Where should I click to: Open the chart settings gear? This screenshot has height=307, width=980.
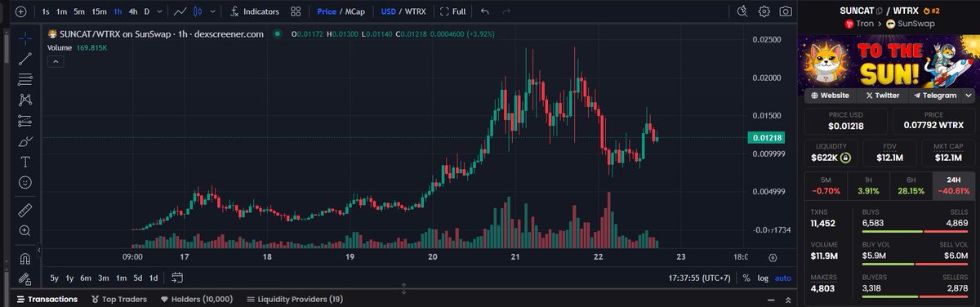(x=764, y=11)
